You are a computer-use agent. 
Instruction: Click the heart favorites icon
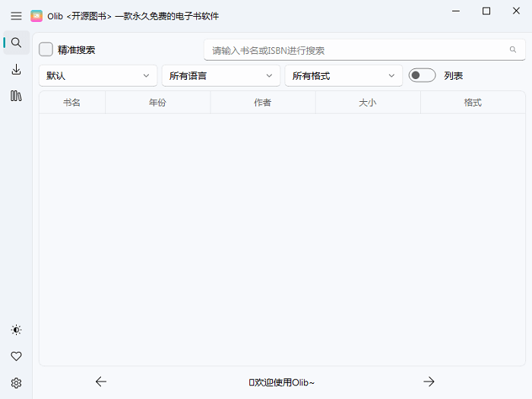point(16,356)
